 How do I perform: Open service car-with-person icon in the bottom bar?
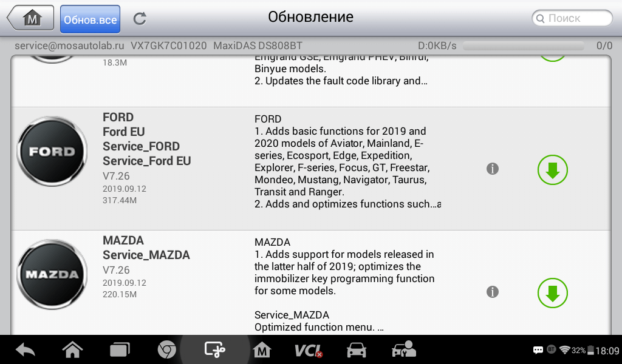[x=404, y=349]
